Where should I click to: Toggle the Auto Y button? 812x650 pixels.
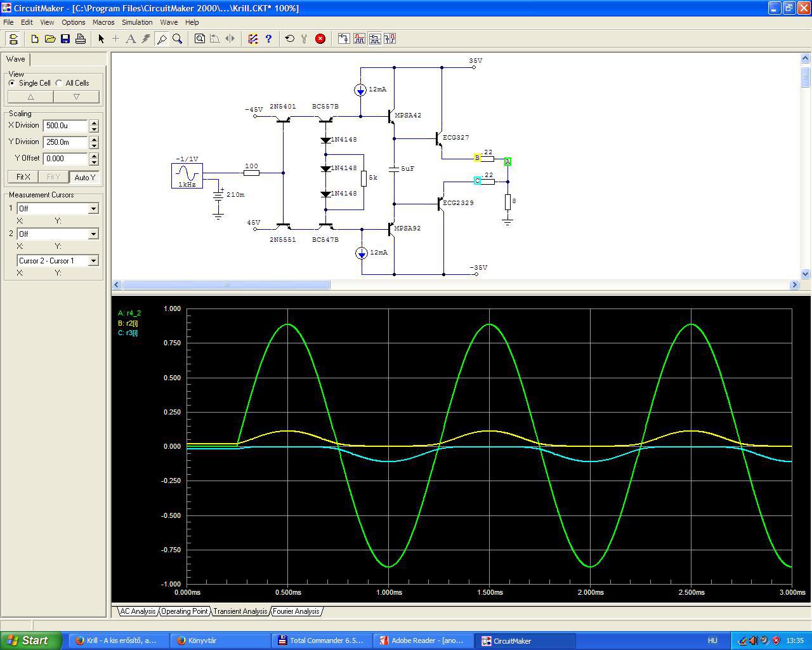tap(84, 177)
